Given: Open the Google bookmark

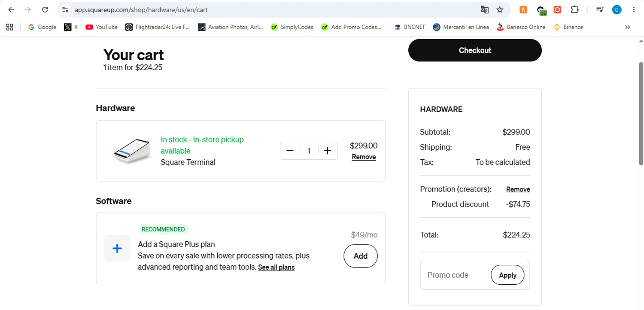Looking at the screenshot, I should point(42,27).
